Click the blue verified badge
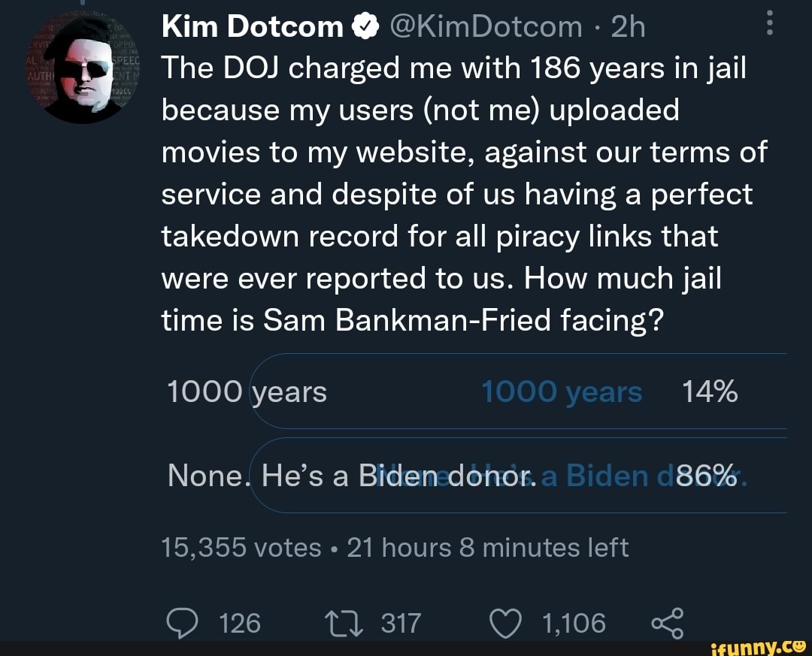Screen dimensions: 812x656 coord(364,27)
